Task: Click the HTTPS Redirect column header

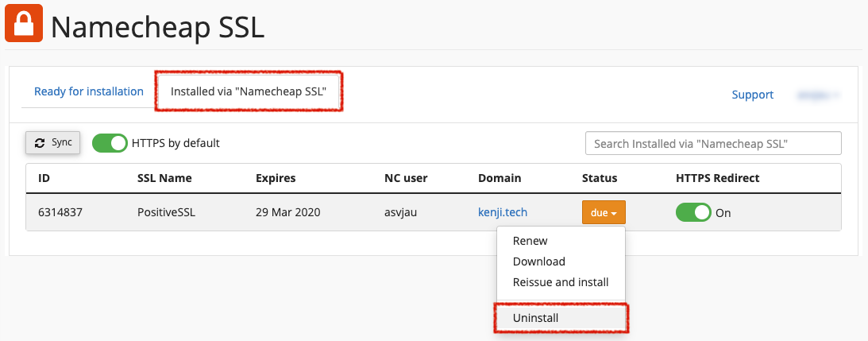Action: (x=717, y=178)
